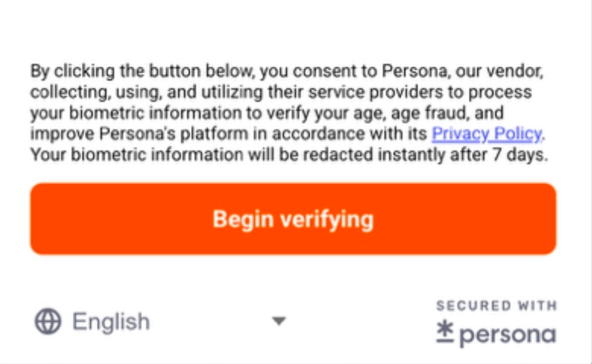Open the English language selector

111,322
